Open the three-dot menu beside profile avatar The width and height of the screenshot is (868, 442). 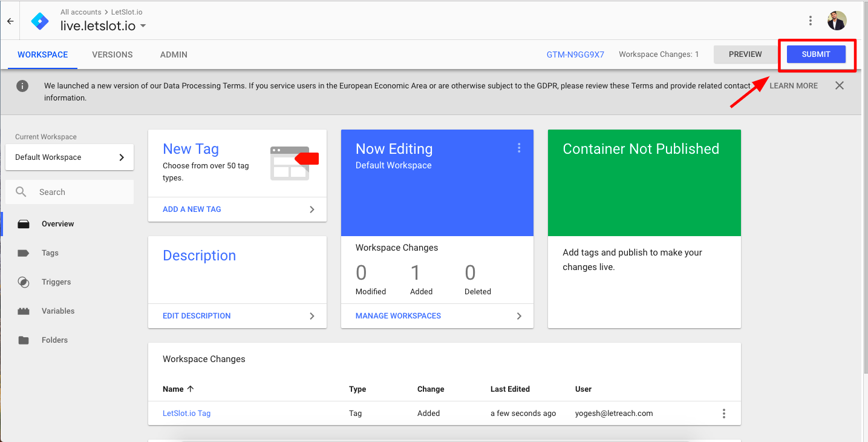(x=811, y=21)
